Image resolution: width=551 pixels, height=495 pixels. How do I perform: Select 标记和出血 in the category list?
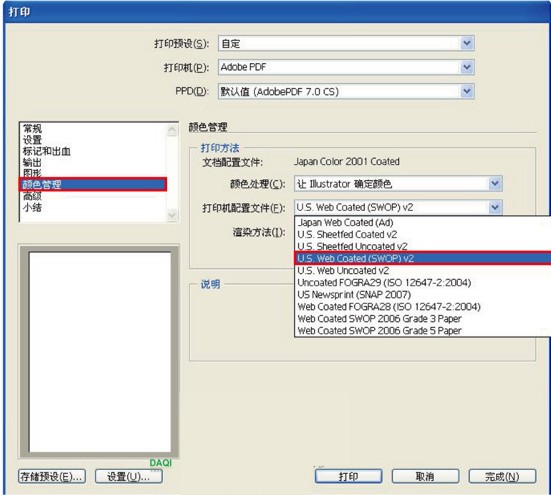point(47,151)
